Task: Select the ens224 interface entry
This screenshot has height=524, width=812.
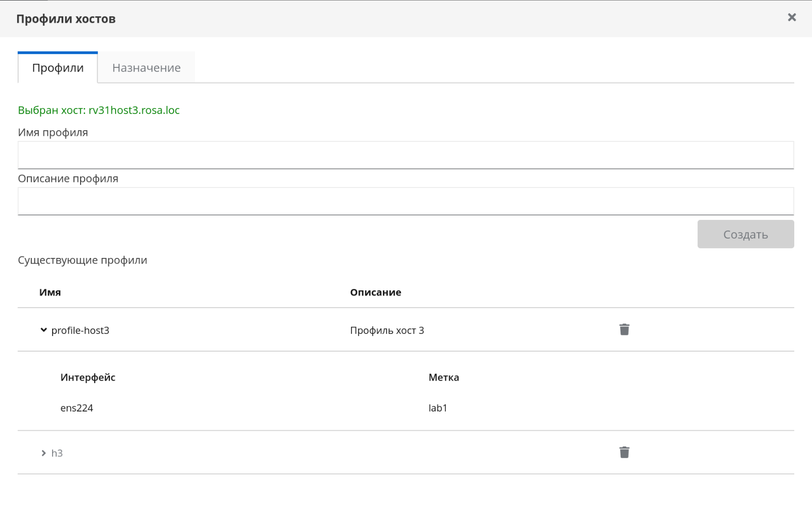Action: (76, 408)
